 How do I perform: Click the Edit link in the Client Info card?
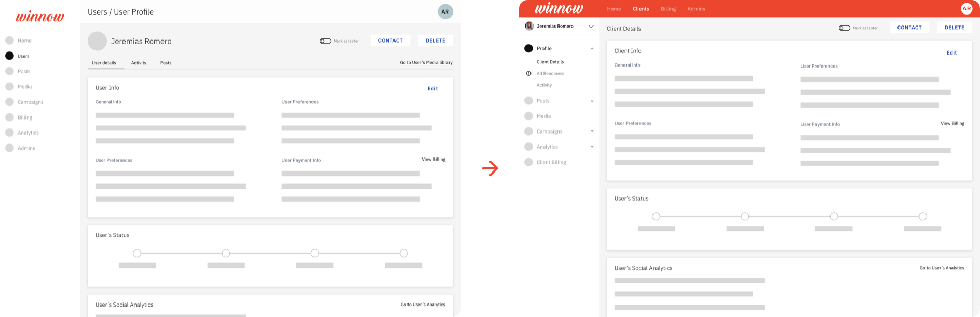coord(951,53)
